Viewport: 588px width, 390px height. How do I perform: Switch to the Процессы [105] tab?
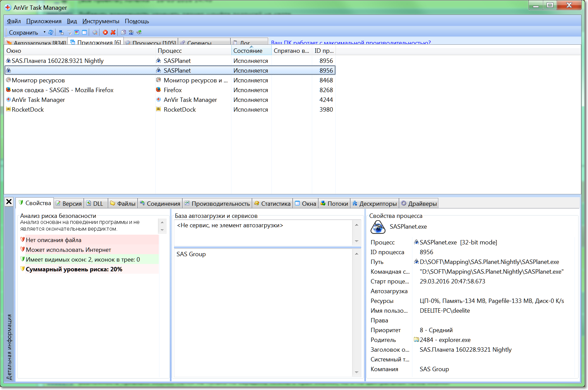pyautogui.click(x=151, y=43)
